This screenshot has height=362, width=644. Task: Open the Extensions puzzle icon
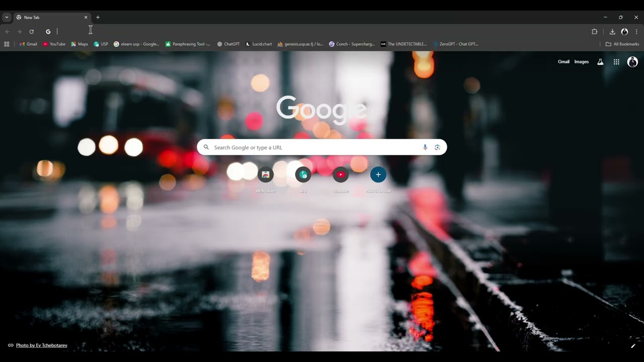tap(595, 32)
